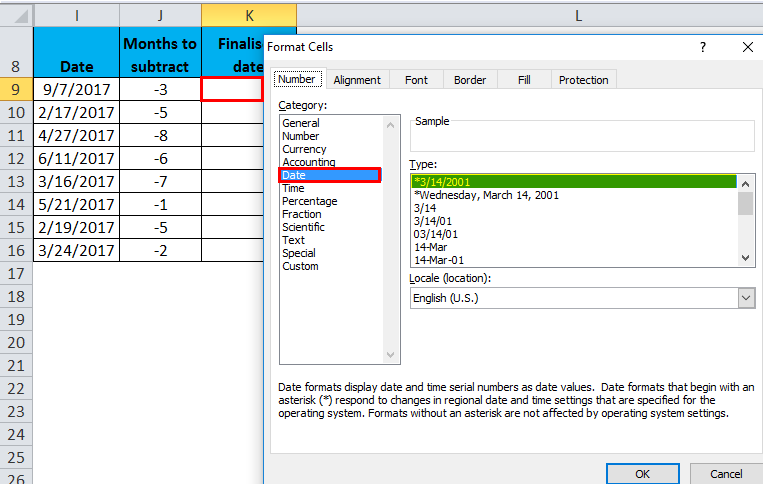Select Custom category
The height and width of the screenshot is (484, 763).
coord(300,267)
